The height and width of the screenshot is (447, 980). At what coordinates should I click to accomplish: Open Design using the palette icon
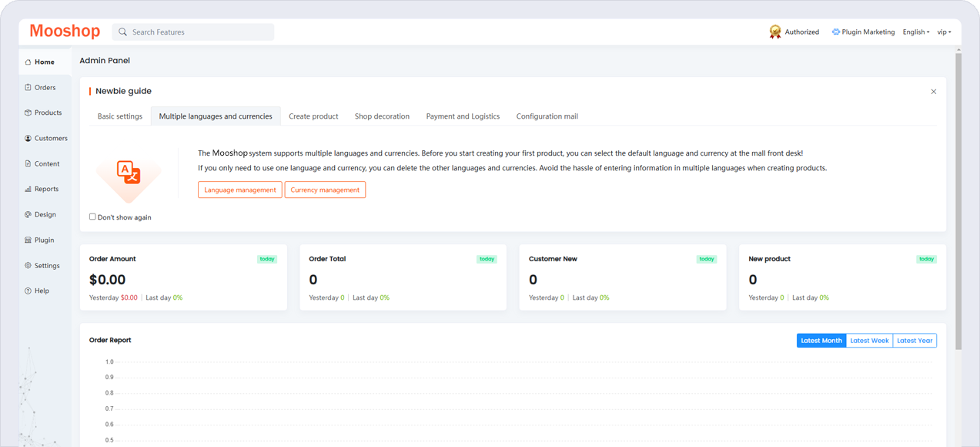coord(28,214)
